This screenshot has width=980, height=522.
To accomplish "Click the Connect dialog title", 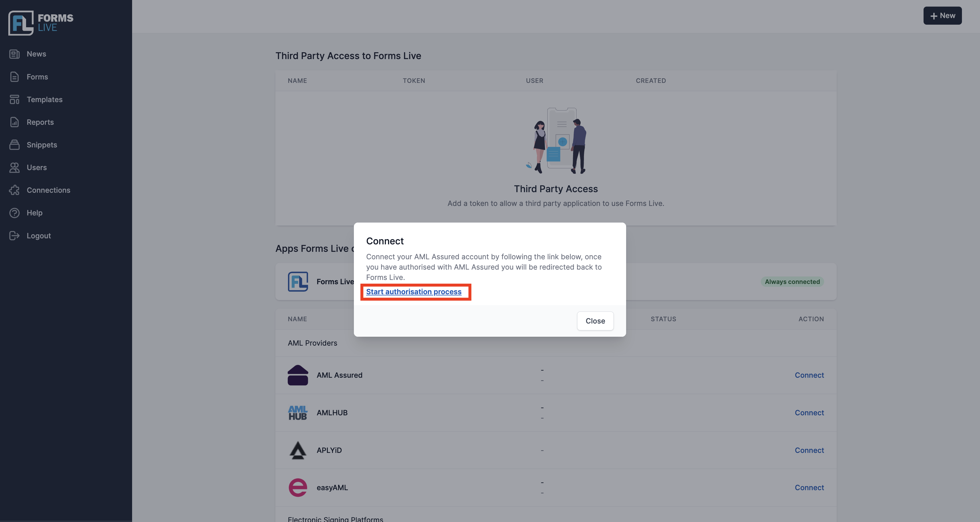I will pos(385,241).
